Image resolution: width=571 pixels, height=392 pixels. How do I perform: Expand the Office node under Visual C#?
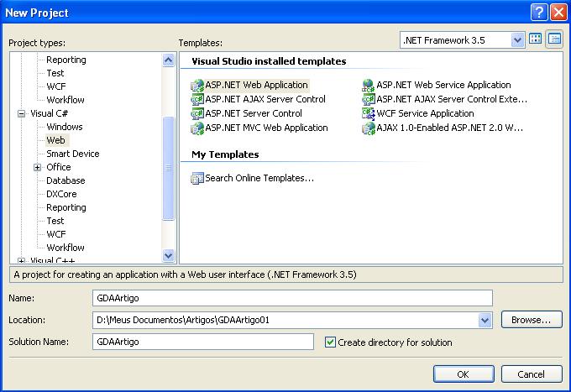coord(38,167)
